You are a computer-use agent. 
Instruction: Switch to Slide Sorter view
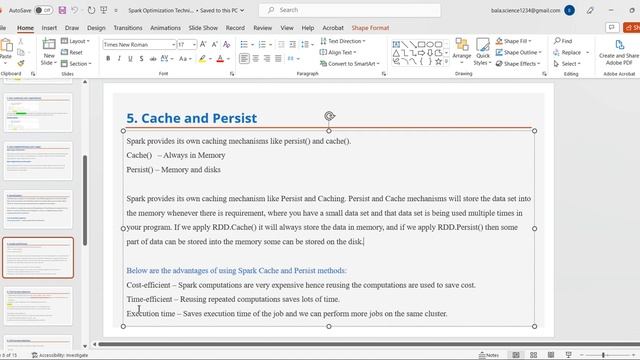tap(533, 355)
